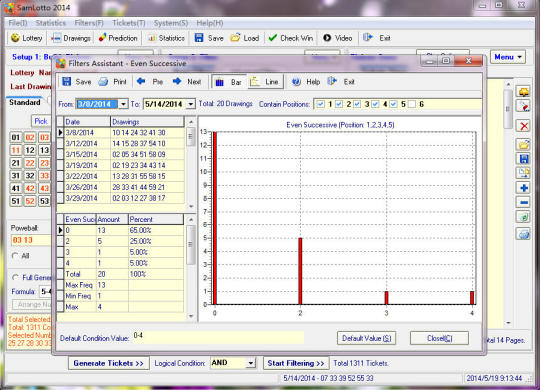Open the Statistics menu
Screen dimensions: 540x390
pos(51,23)
